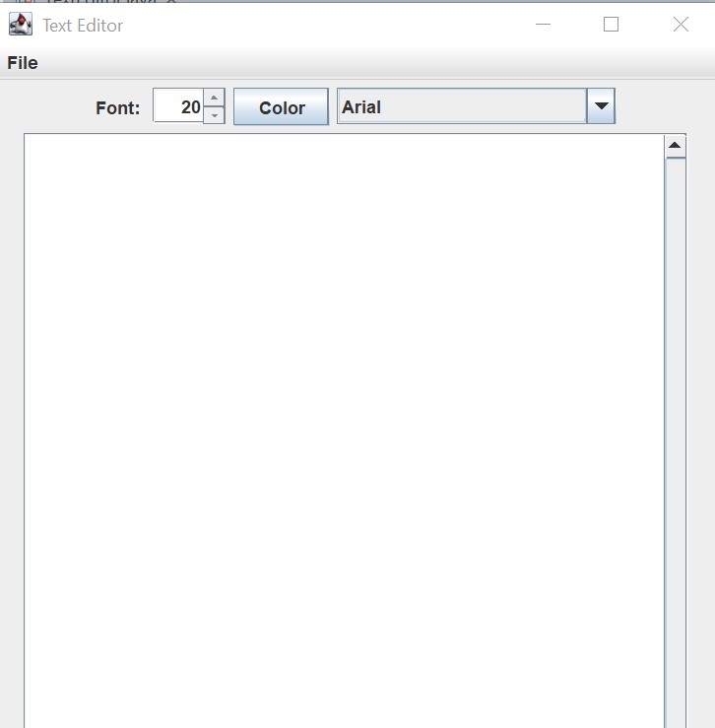Maximize the Text Editor window
715x728 pixels.
tap(611, 25)
